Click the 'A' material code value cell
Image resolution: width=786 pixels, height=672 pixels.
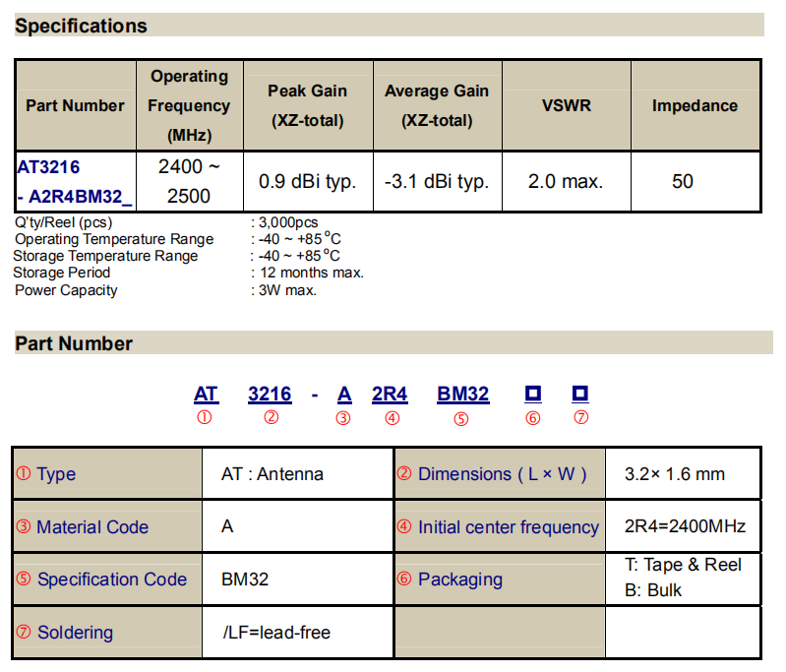pos(297,526)
